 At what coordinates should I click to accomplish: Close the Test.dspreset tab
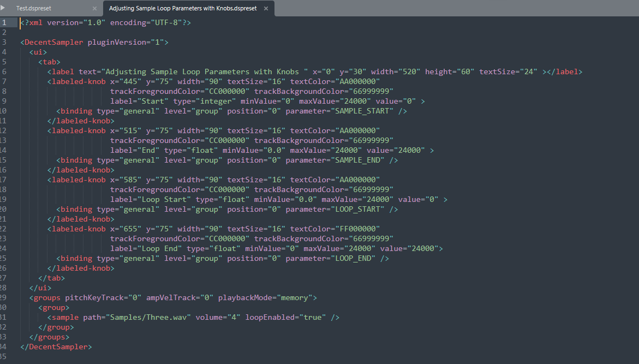click(94, 8)
